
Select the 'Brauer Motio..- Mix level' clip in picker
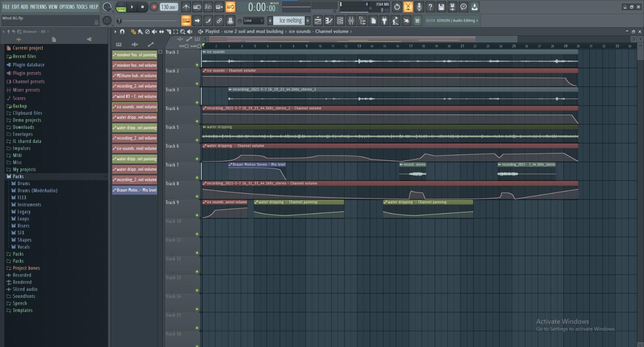pos(134,190)
